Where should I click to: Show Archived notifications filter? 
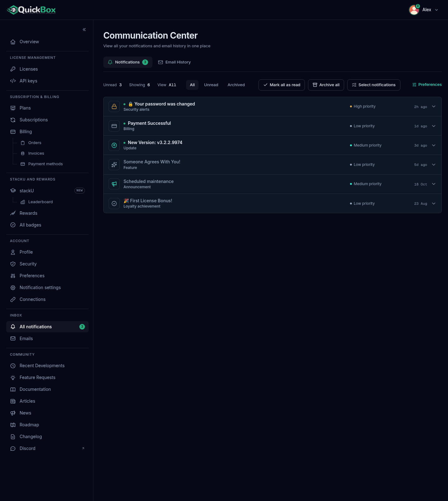pyautogui.click(x=236, y=85)
